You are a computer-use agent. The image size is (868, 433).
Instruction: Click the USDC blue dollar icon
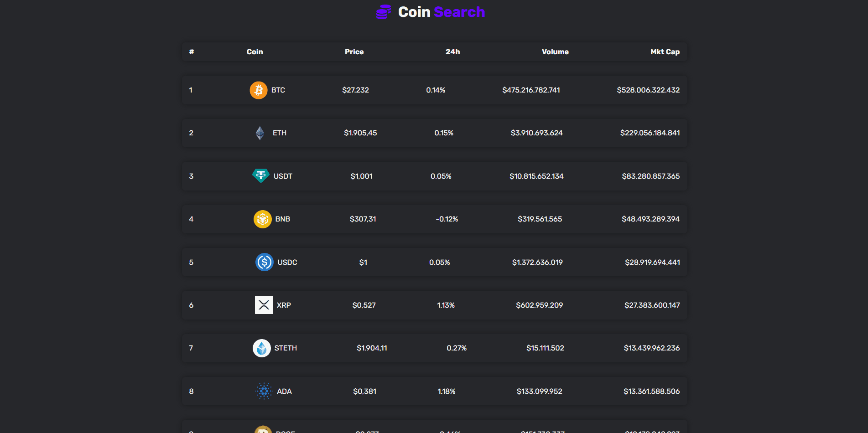tap(265, 262)
